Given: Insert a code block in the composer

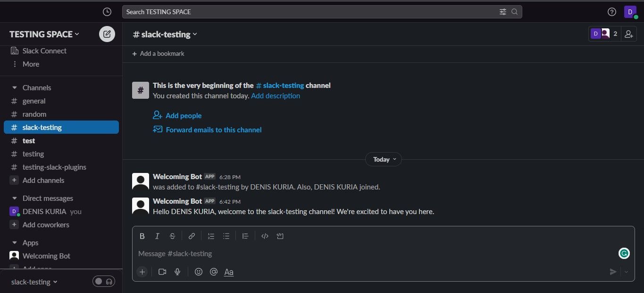Looking at the screenshot, I should [280, 236].
